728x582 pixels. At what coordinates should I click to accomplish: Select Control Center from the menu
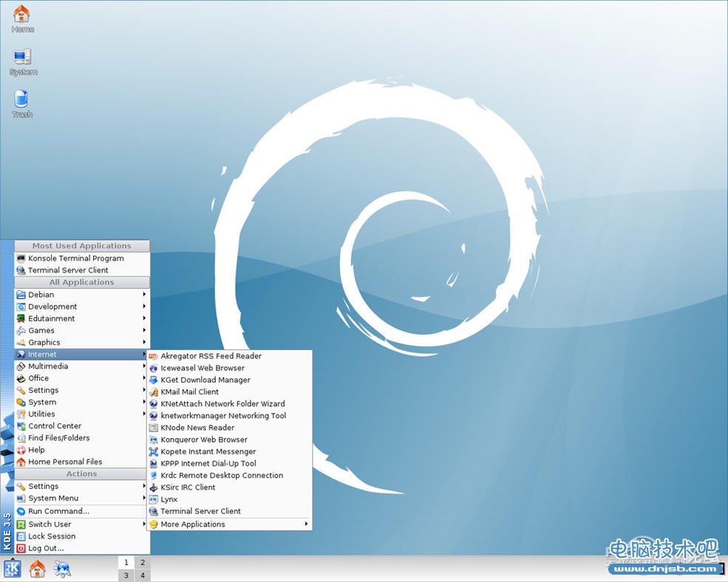point(55,426)
